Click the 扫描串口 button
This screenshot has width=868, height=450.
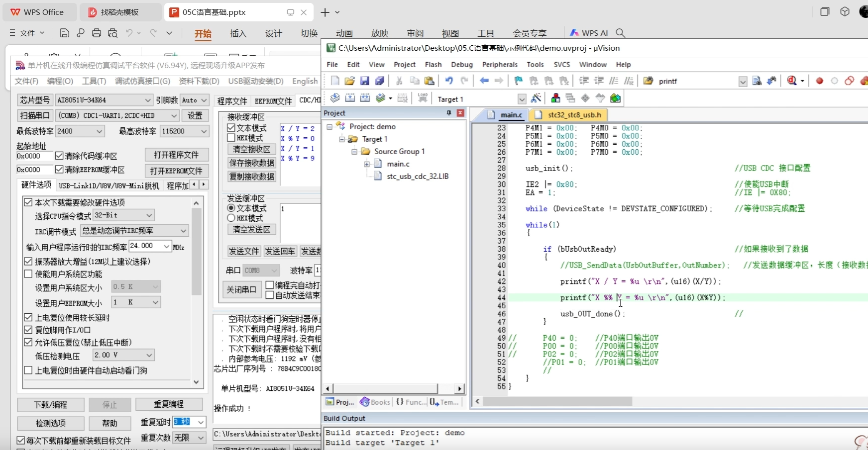click(35, 115)
